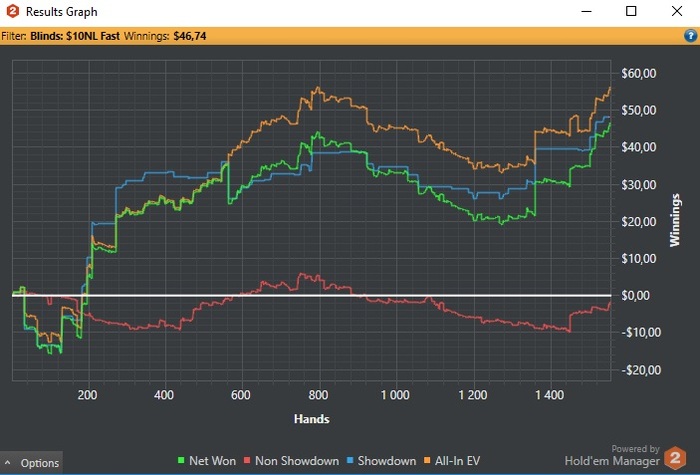
Task: Click the 200 hands axis label
Action: [x=87, y=395]
